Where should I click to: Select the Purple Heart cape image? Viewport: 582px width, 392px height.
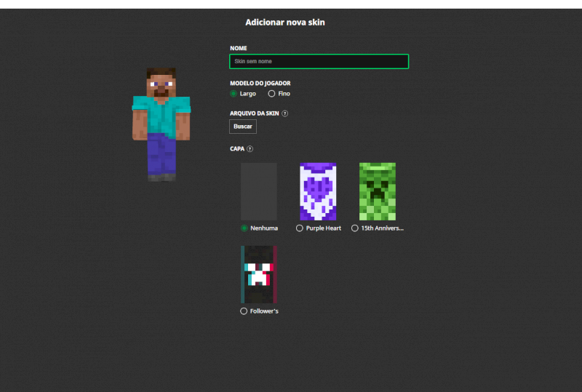click(x=318, y=191)
